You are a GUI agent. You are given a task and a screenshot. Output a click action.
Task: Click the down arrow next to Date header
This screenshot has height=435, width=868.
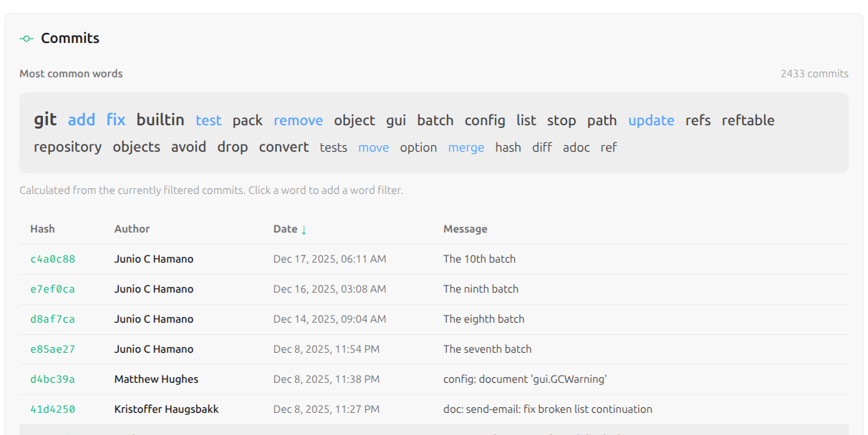[x=305, y=229]
